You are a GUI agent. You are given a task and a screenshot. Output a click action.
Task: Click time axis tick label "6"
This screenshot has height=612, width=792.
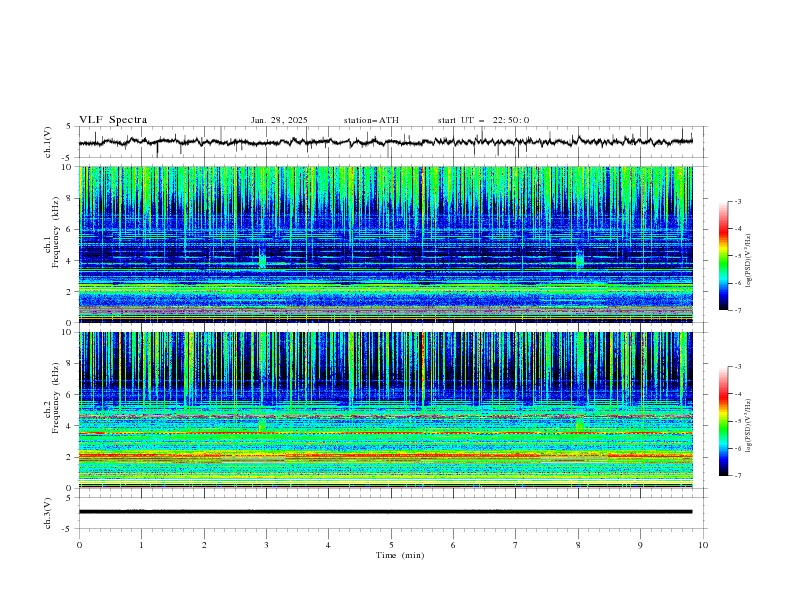pos(453,545)
